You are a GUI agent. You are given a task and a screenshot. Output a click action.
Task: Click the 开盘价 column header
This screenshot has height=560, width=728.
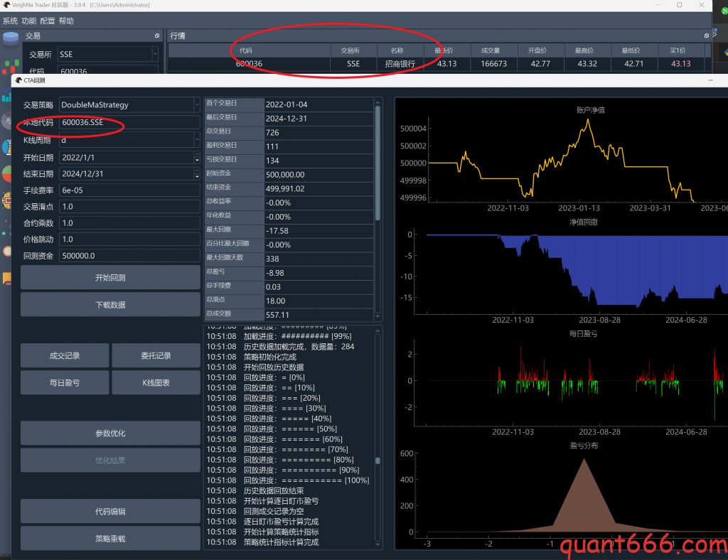[540, 50]
